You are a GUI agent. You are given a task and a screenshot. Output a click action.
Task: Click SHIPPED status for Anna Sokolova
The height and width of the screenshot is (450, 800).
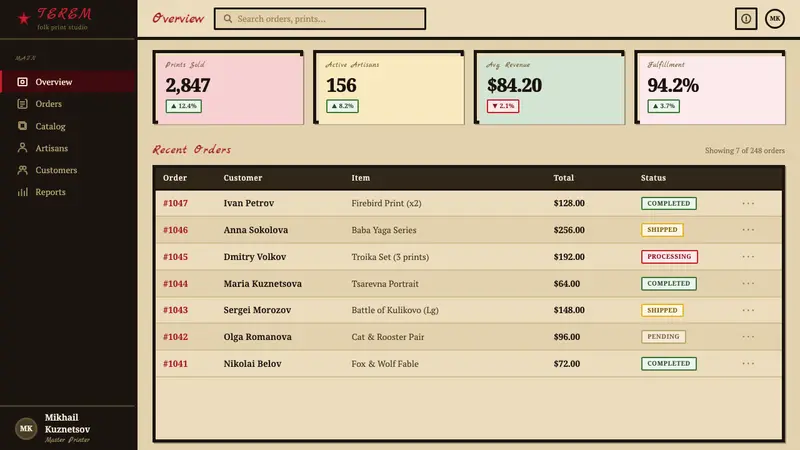[662, 230]
